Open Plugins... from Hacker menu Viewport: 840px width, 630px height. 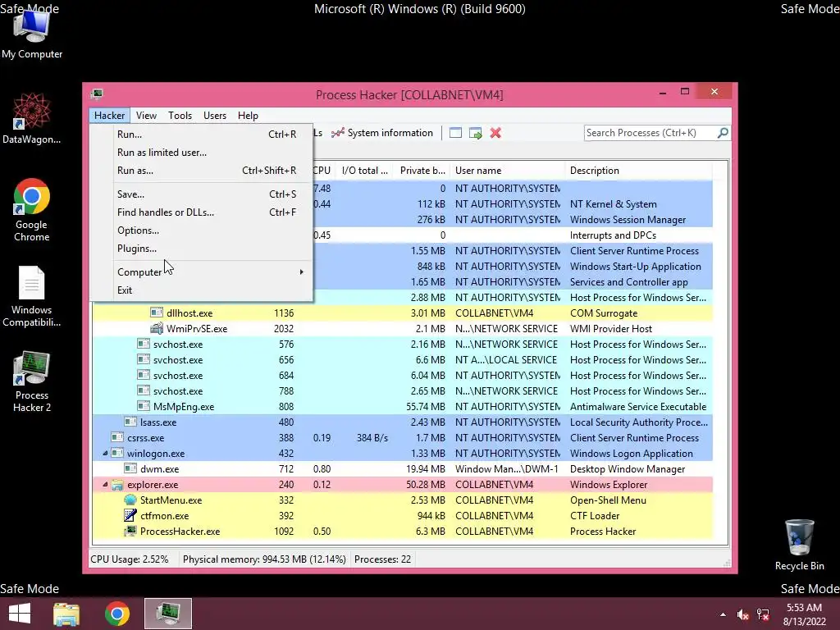coord(202,249)
